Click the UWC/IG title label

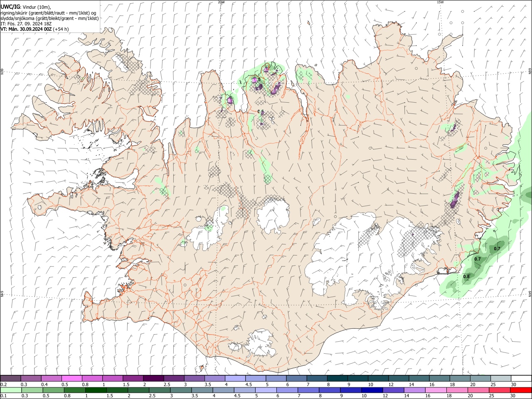(10, 7)
